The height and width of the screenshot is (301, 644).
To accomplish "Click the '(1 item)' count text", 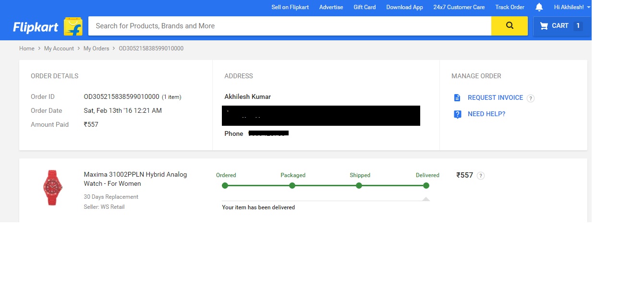I will [x=171, y=97].
